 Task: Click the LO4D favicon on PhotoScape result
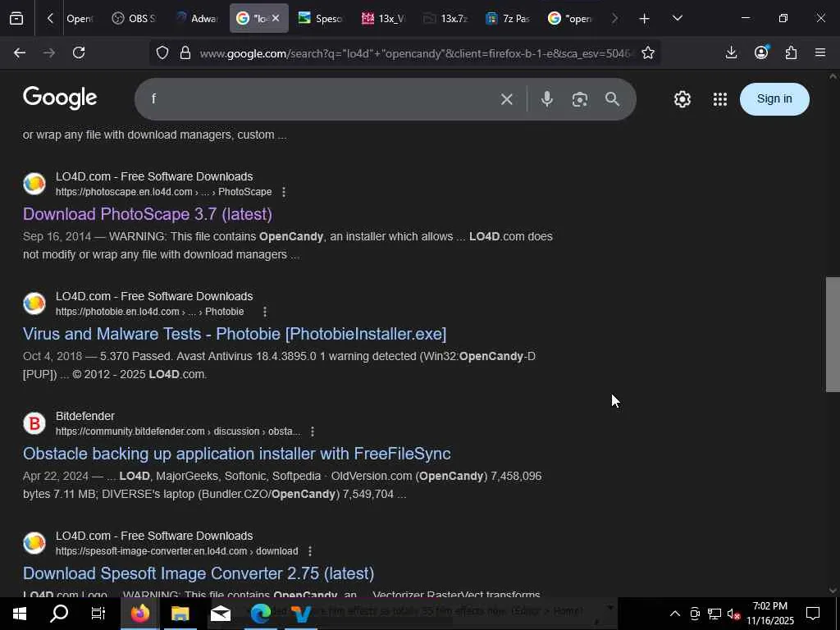[x=34, y=184]
